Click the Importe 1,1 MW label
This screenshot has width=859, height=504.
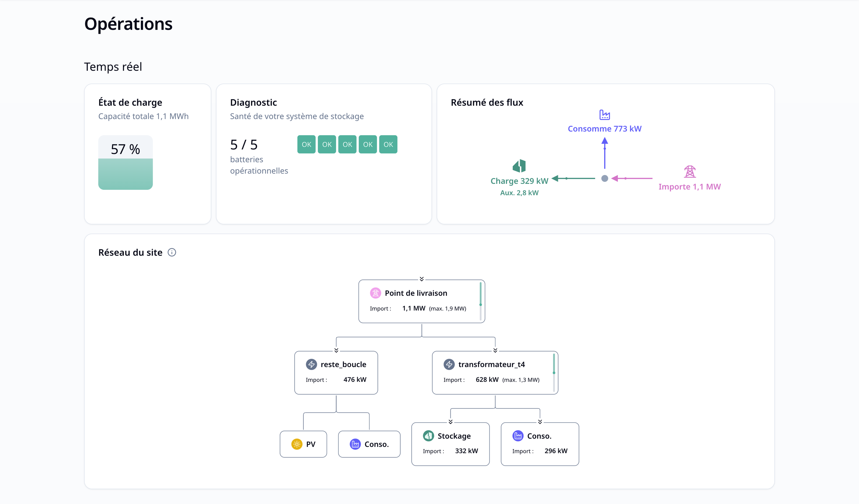point(690,187)
